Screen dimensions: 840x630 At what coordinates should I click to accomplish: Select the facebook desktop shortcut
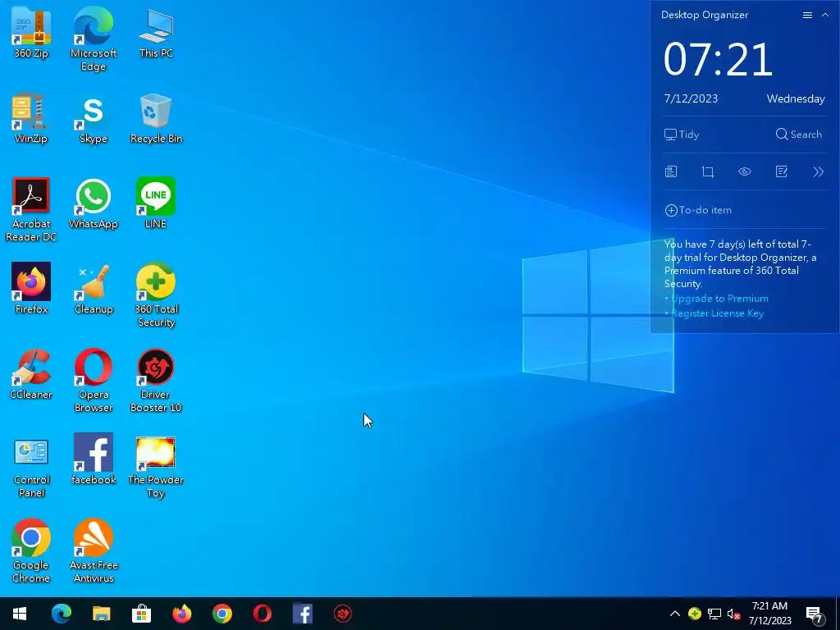click(94, 459)
